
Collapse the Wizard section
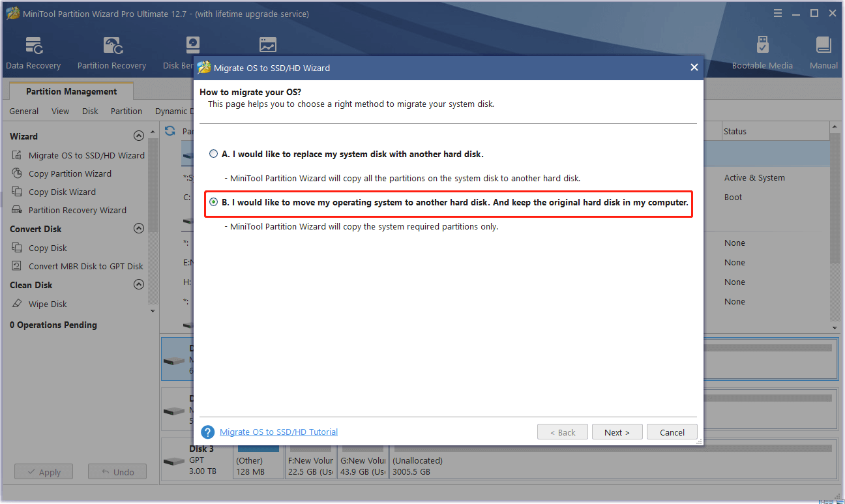(x=138, y=136)
